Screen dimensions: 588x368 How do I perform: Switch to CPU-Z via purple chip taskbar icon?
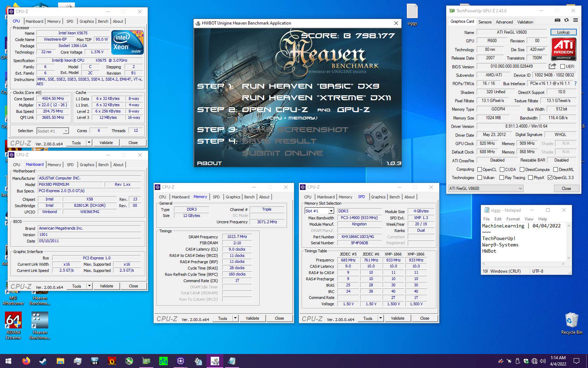[181, 361]
